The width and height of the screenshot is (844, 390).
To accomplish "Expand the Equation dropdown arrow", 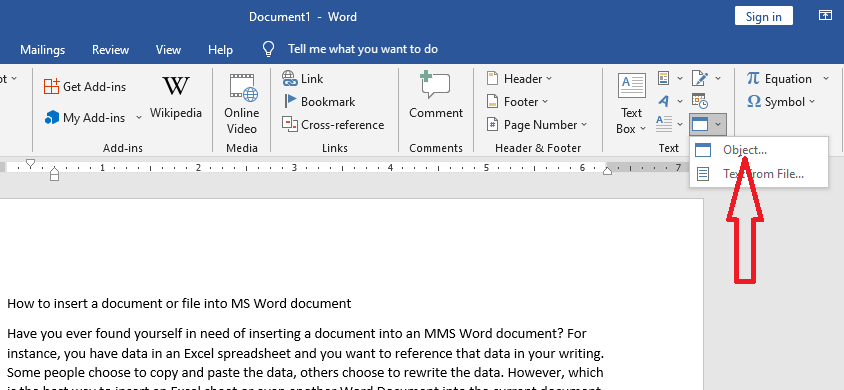I will 826,79.
